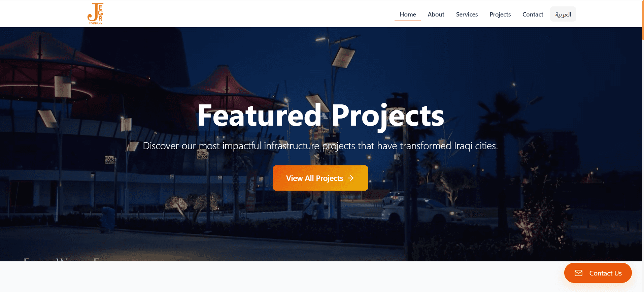
Task: Click the orange page scrollbar thumb
Action: 643,20
